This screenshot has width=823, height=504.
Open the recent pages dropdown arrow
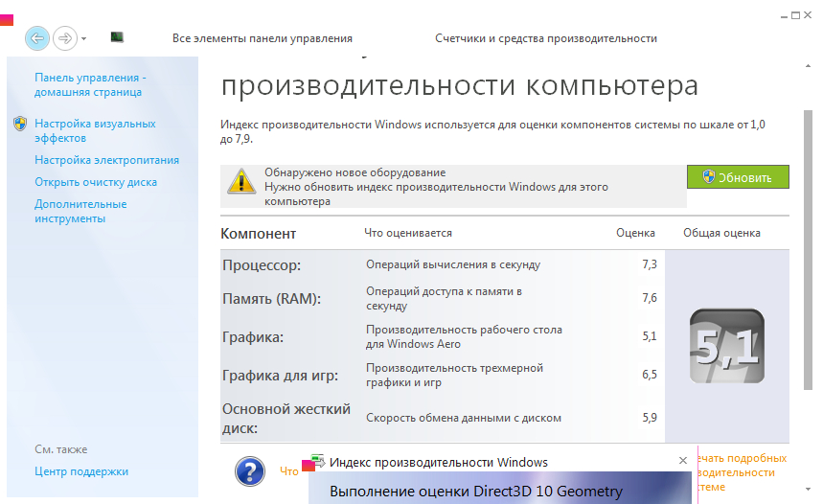pos(84,39)
